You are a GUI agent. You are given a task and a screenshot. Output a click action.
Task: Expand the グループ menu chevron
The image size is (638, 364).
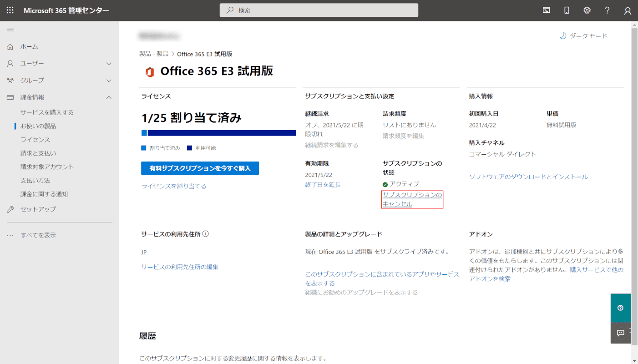point(109,81)
